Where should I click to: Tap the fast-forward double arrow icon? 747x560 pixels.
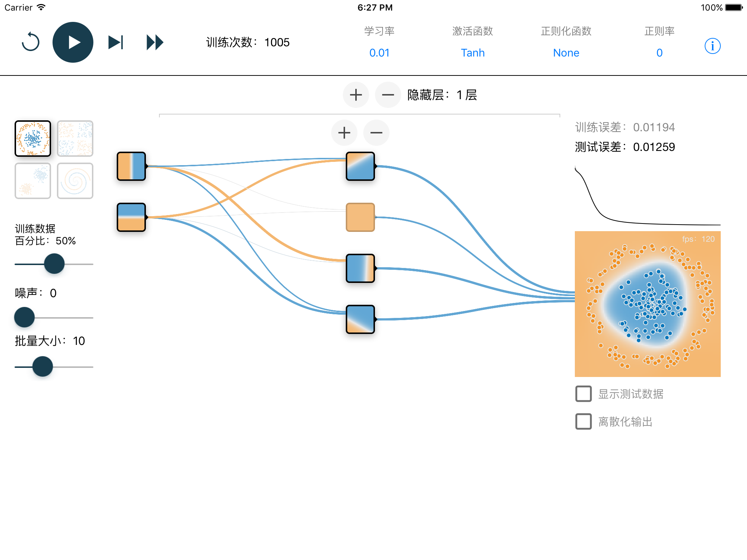pos(155,42)
